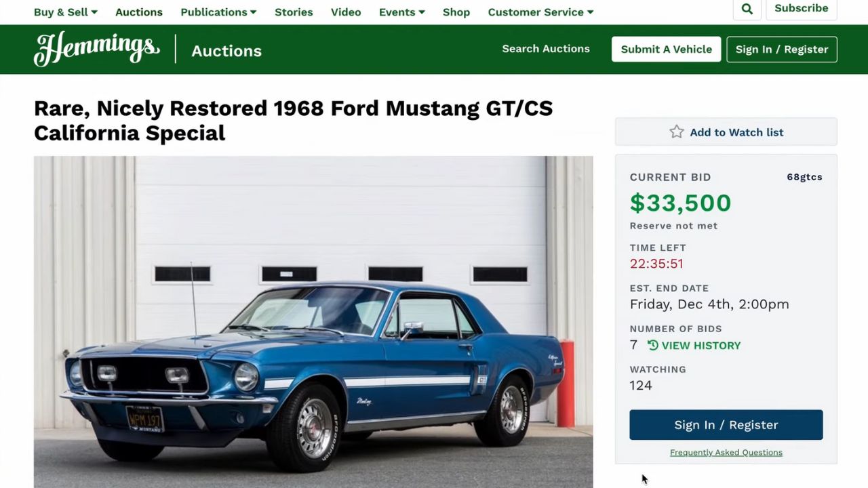Screen dimensions: 868x488
Task: Click the Hemmings logo
Action: 97,49
